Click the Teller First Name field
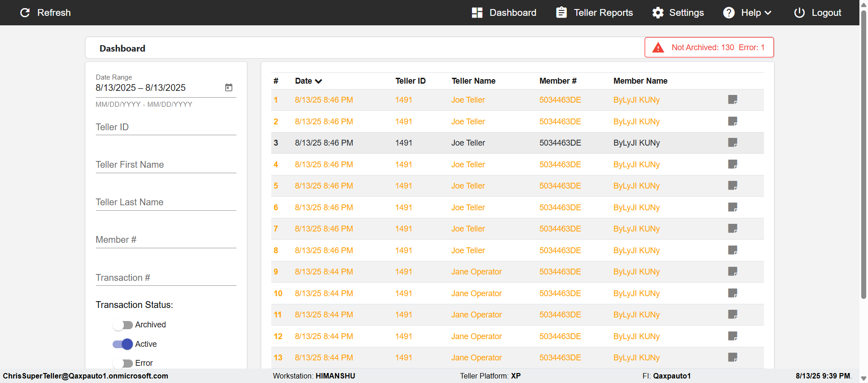The image size is (868, 383). coord(166,165)
